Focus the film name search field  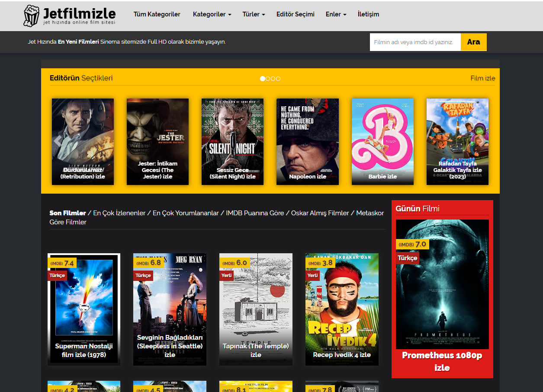pyautogui.click(x=415, y=42)
